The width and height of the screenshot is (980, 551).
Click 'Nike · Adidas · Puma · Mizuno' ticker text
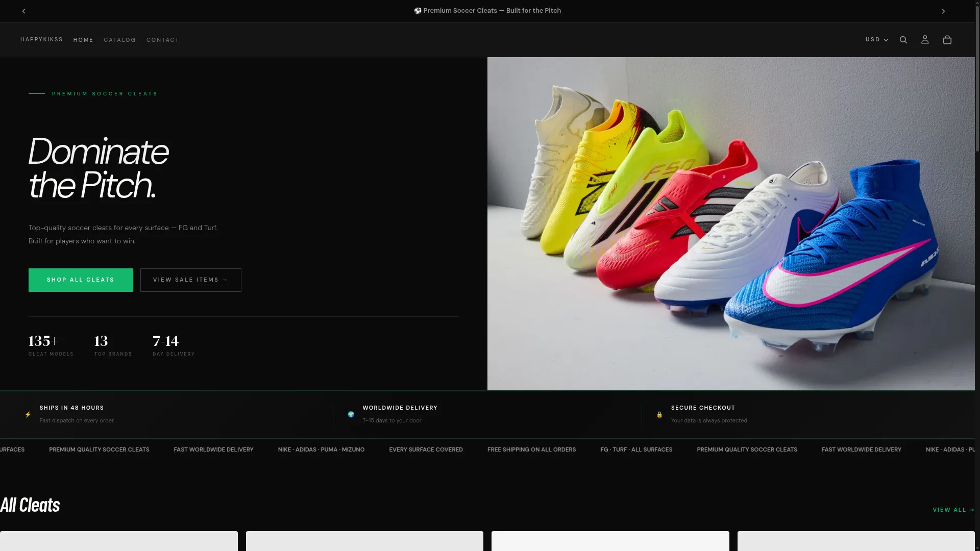pos(321,449)
